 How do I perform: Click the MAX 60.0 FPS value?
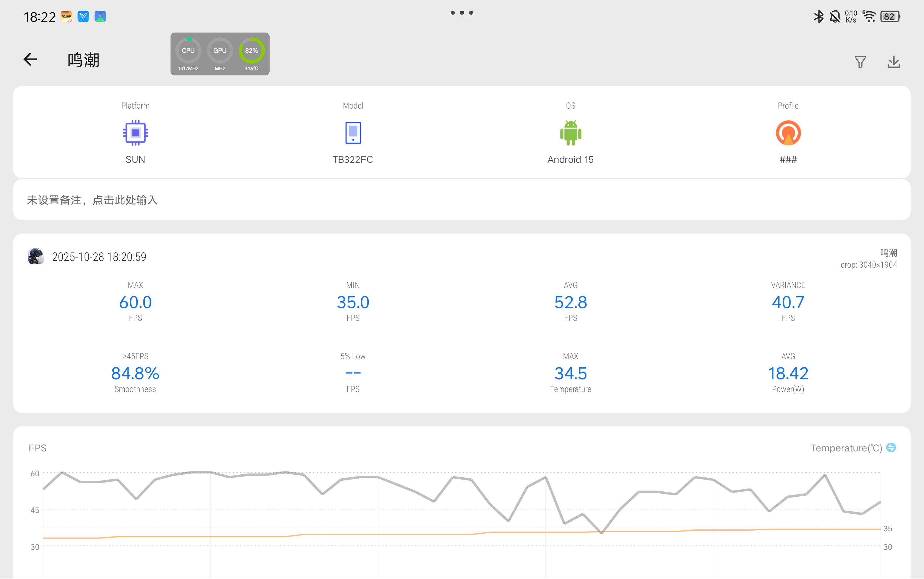coord(136,302)
